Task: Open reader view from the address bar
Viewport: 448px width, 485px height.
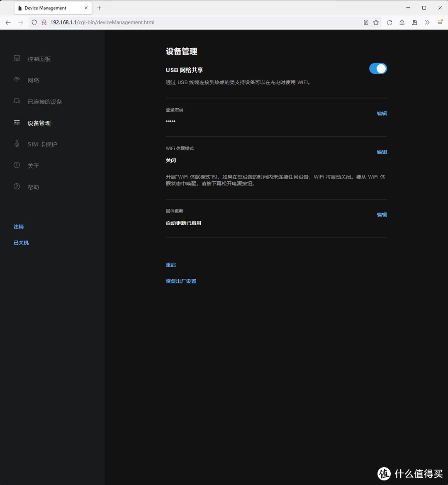Action: 365,22
